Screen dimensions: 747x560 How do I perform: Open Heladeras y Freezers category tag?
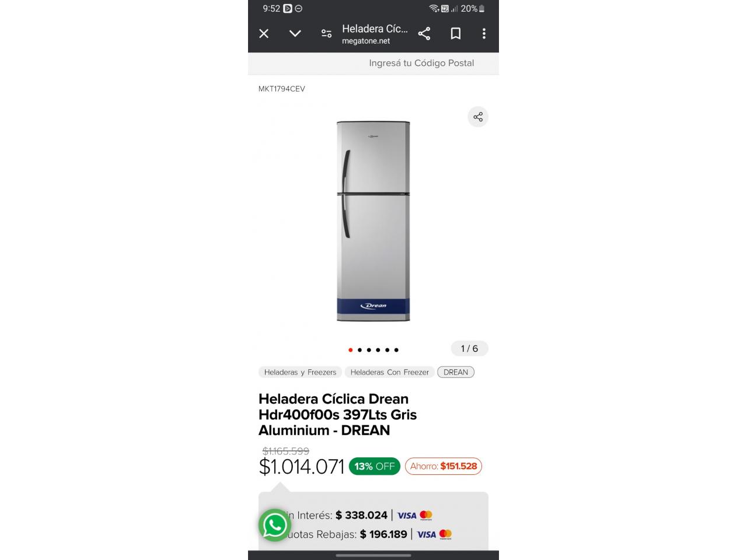pos(300,372)
